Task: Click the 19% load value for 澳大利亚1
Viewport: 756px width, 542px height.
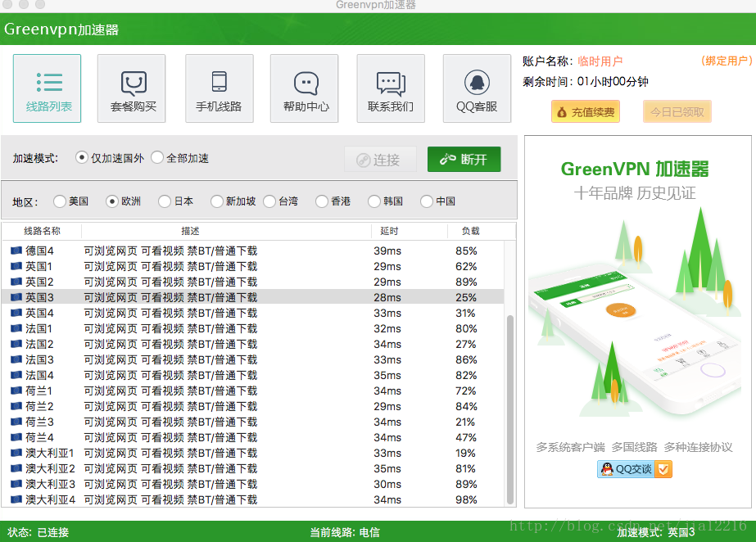Action: [x=465, y=453]
